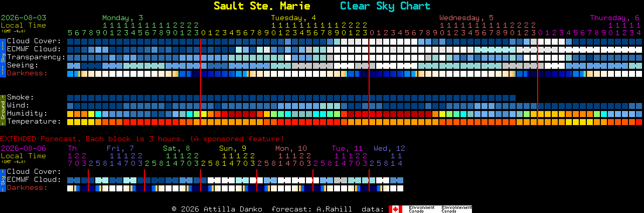The height and width of the screenshot is (213, 644).
Task: Select the Humidity row label
Action: [27, 114]
